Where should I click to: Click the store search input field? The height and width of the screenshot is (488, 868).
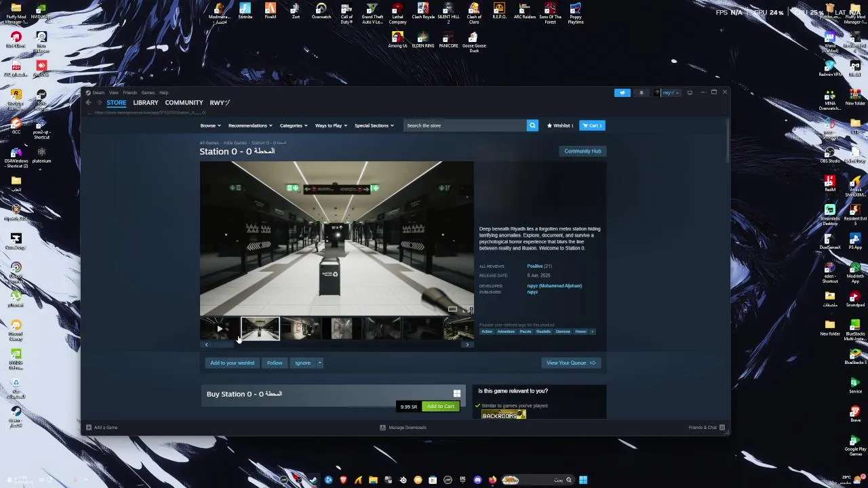point(465,125)
